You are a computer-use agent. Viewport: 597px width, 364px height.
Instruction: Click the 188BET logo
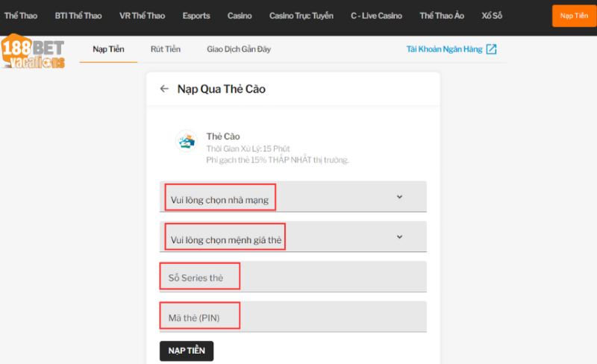pos(33,52)
